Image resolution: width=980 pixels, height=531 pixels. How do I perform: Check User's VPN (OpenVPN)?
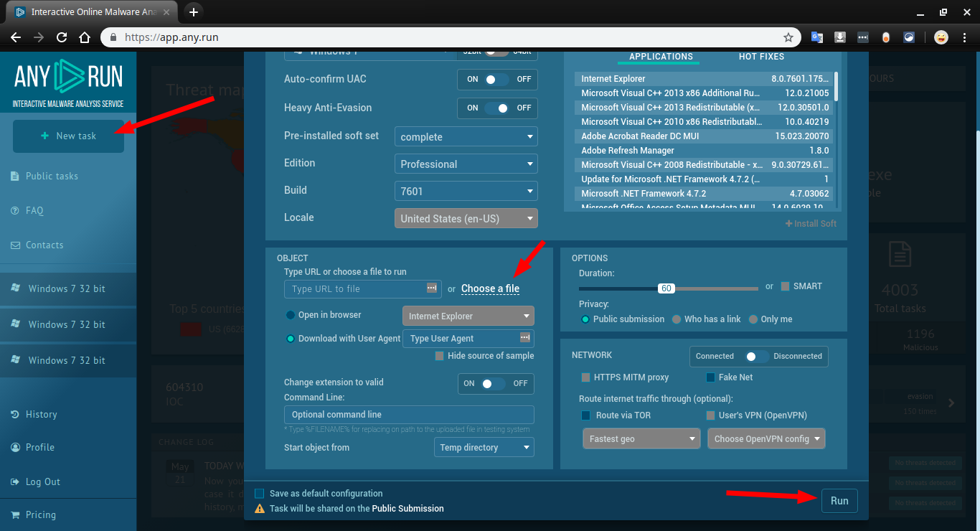tap(711, 415)
